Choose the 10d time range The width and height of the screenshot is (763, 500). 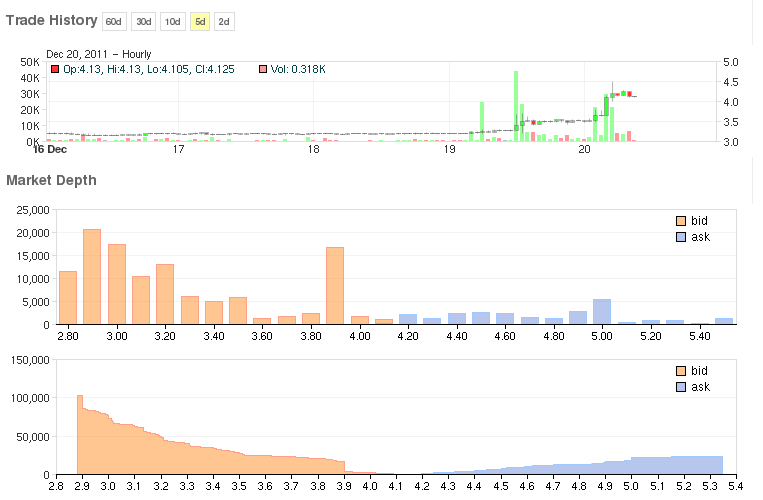tap(172, 21)
